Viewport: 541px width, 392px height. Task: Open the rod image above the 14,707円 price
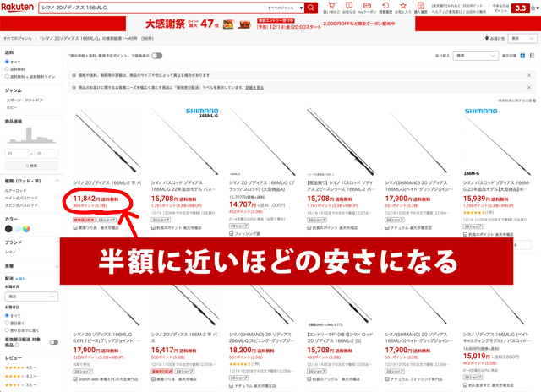click(x=263, y=140)
